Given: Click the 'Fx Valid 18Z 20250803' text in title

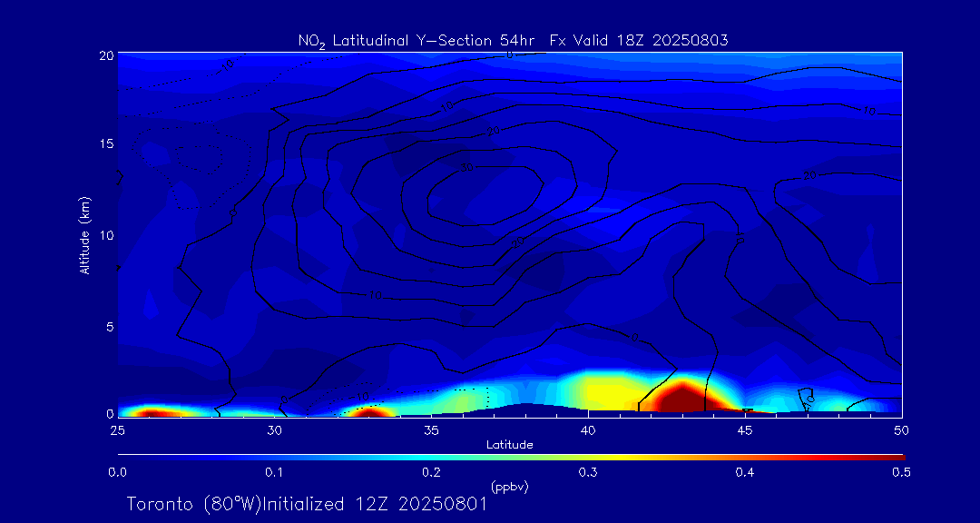Looking at the screenshot, I should click(x=639, y=40).
